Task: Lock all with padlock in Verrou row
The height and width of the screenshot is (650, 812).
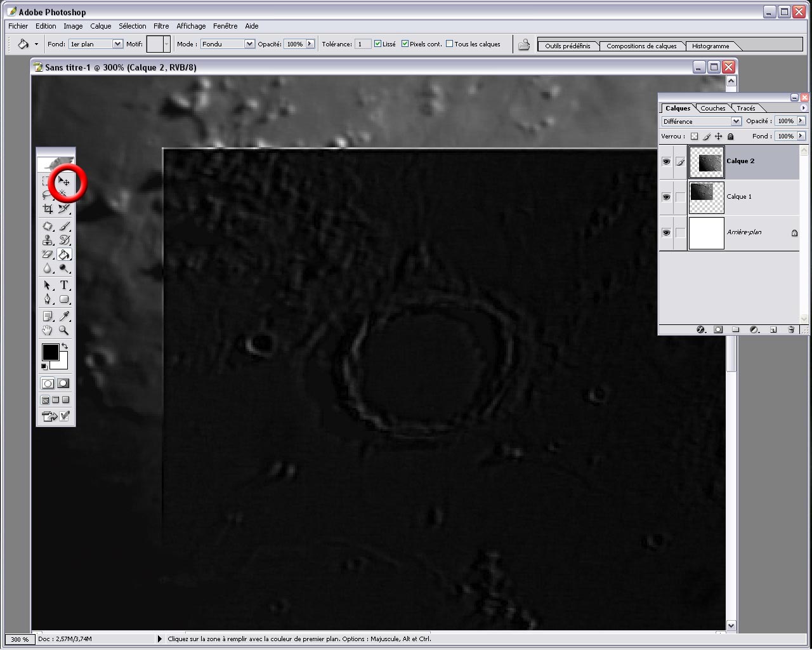Action: point(730,136)
